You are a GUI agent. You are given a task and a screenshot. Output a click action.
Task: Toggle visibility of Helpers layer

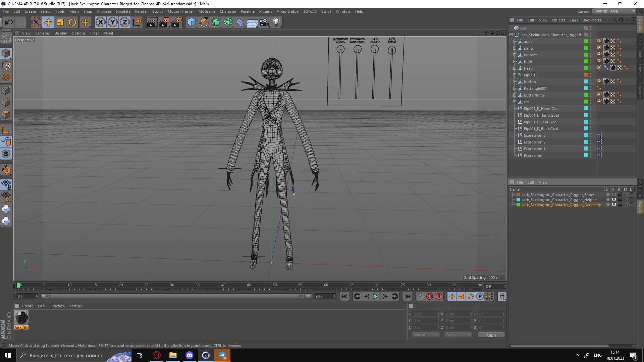coord(614,200)
